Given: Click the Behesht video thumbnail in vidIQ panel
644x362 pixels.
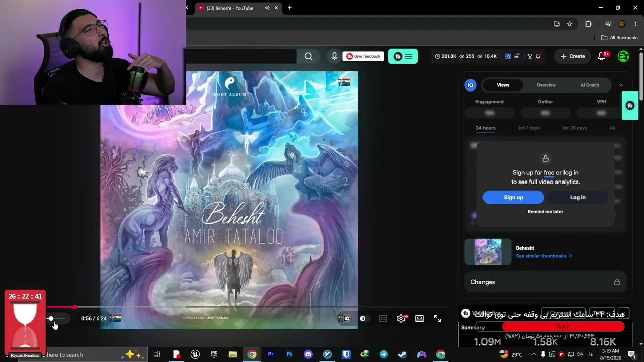Looking at the screenshot, I should 488,251.
